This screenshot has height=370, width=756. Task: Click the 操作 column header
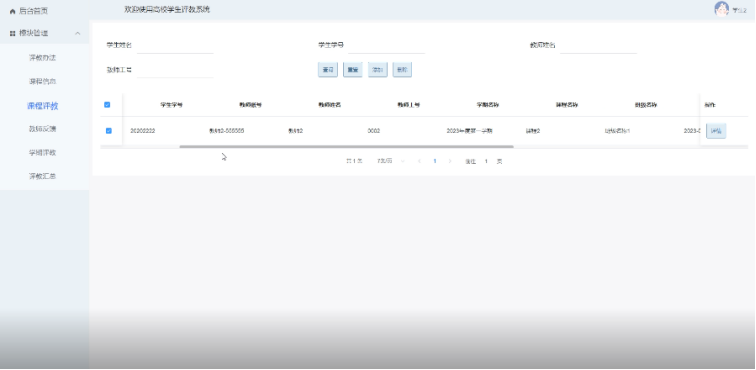710,105
